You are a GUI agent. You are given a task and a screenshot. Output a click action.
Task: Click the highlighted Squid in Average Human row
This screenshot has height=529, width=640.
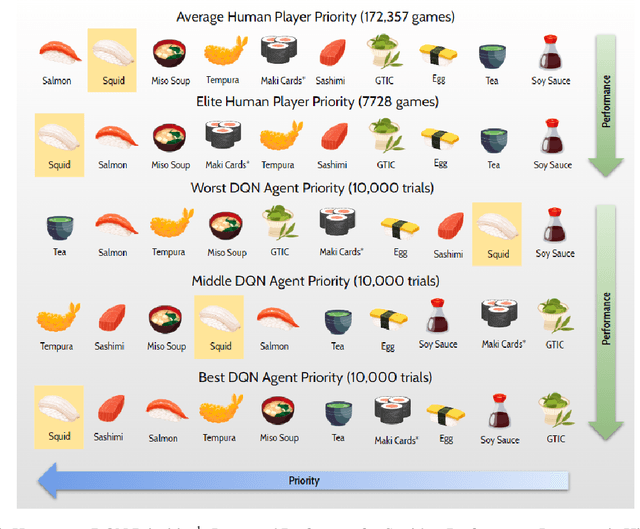112,60
